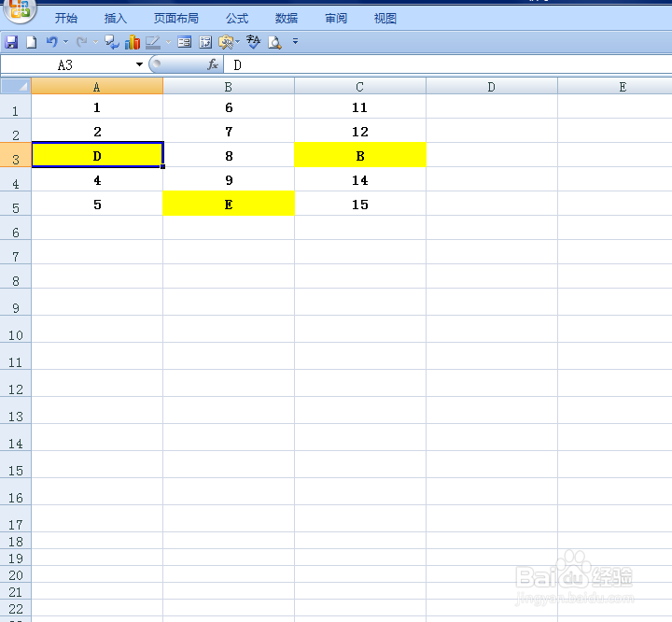This screenshot has width=672, height=622.
Task: Select yellow cell containing D
Action: point(97,155)
